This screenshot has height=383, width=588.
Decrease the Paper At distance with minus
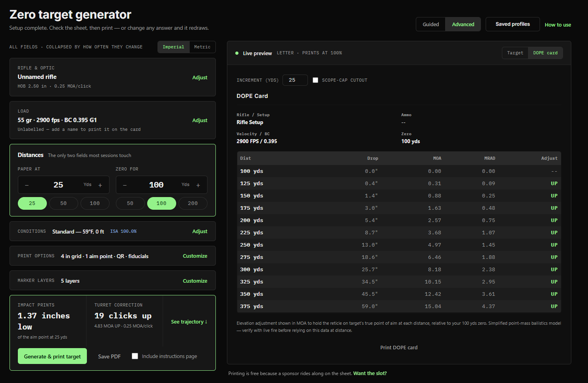click(x=27, y=185)
